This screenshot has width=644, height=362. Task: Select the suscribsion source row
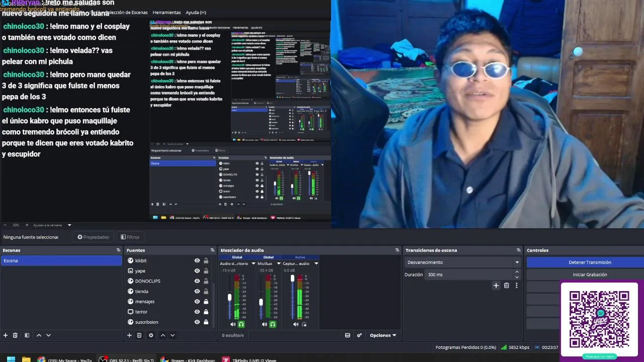(169, 322)
